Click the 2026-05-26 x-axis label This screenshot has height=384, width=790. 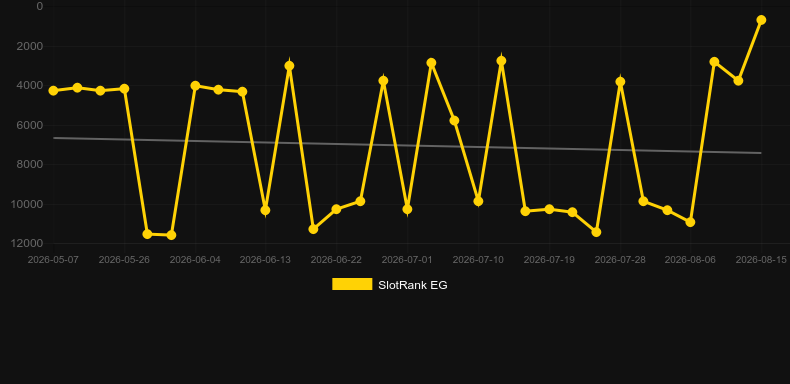coord(124,260)
